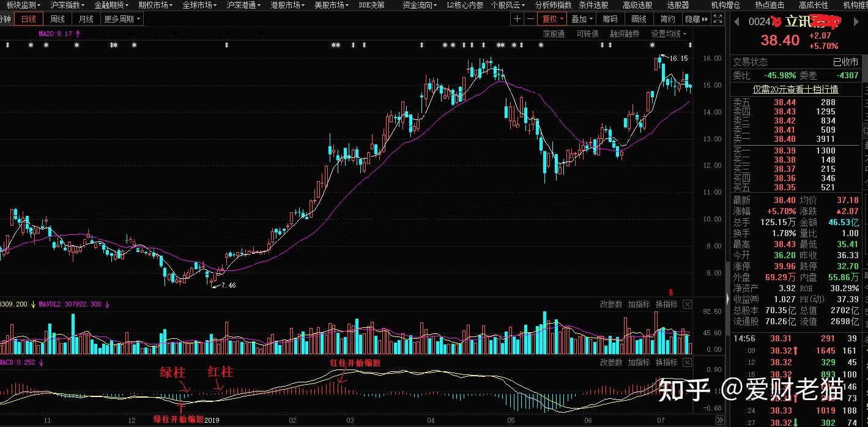Open DDE决策 menu
Image resolution: width=868 pixels, height=427 pixels.
point(372,5)
